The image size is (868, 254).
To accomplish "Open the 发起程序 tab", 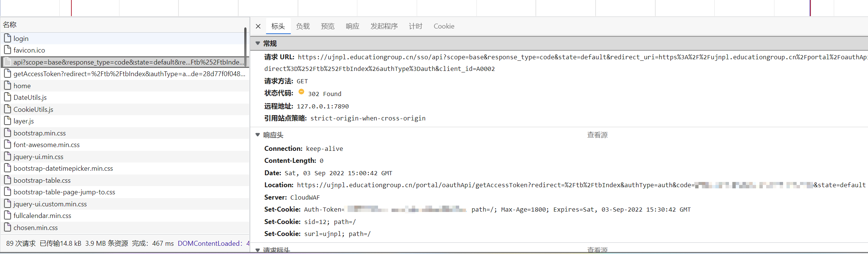I will point(384,26).
